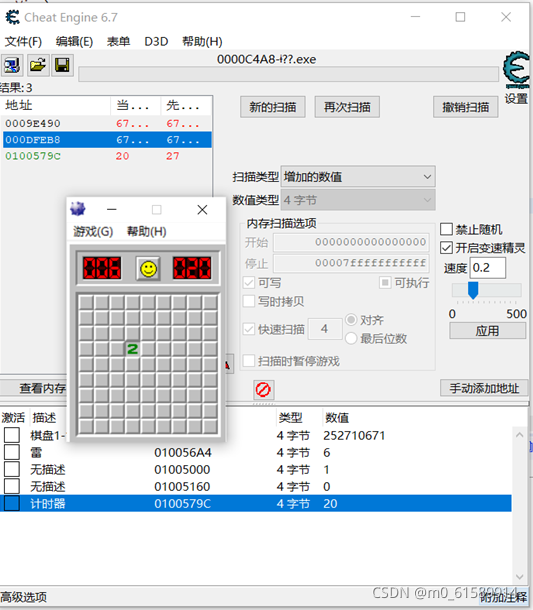Screen dimensions: 533x610
Task: Open the 表单 menu
Action: [x=118, y=41]
